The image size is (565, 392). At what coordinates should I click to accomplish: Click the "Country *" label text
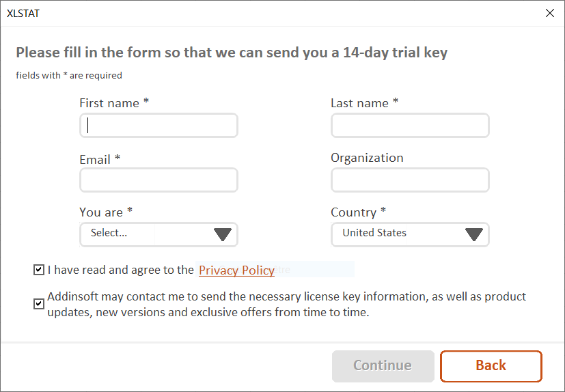click(x=358, y=212)
